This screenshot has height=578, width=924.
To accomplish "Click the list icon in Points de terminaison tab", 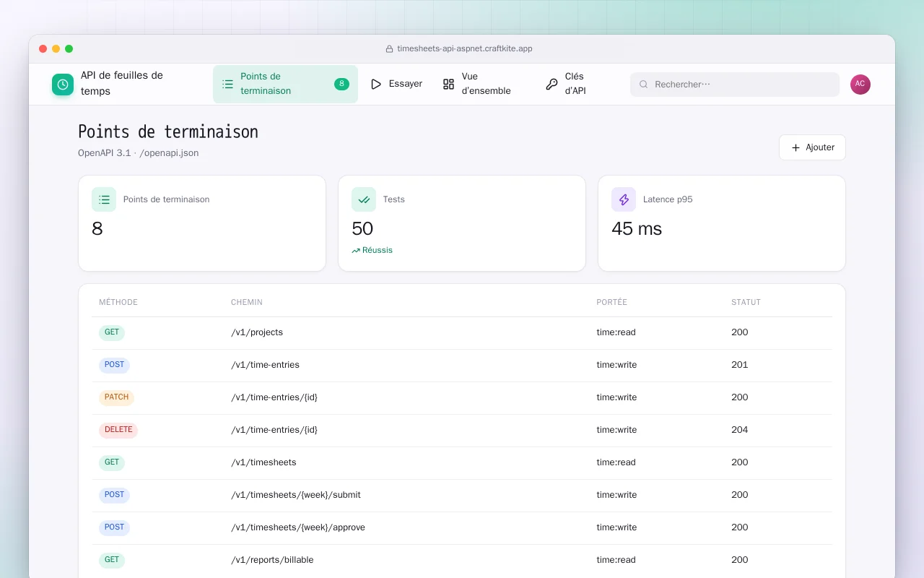I will [x=227, y=85].
